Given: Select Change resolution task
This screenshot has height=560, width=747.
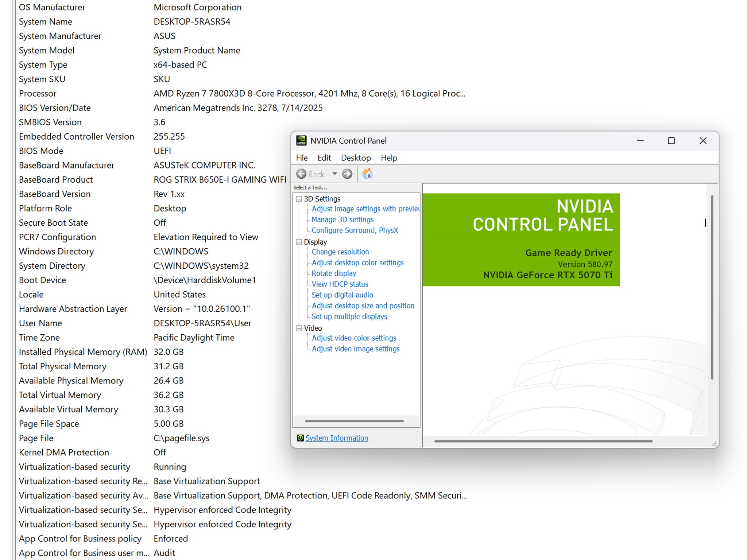Looking at the screenshot, I should [x=340, y=252].
